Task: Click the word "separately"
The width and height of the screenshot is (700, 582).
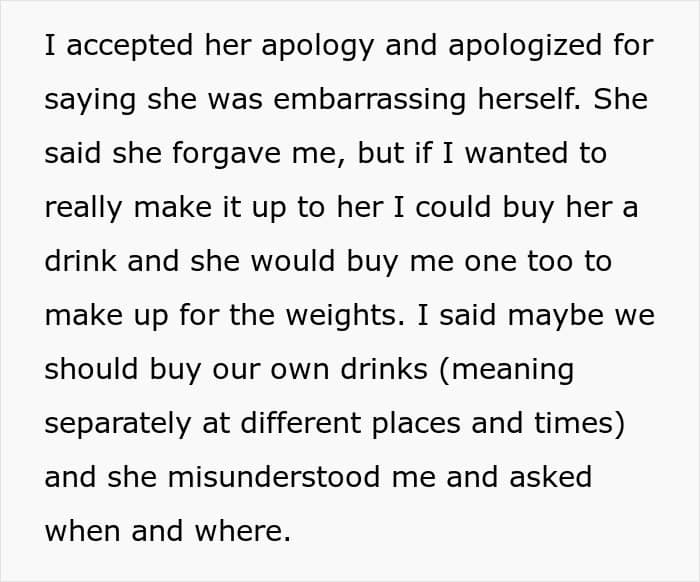Action: point(118,424)
